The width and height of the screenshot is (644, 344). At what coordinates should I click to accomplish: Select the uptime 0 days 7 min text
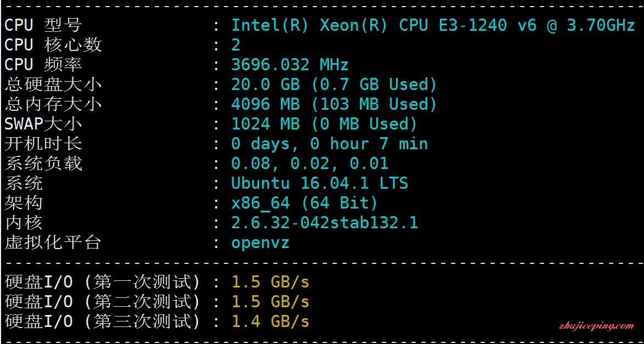329,144
